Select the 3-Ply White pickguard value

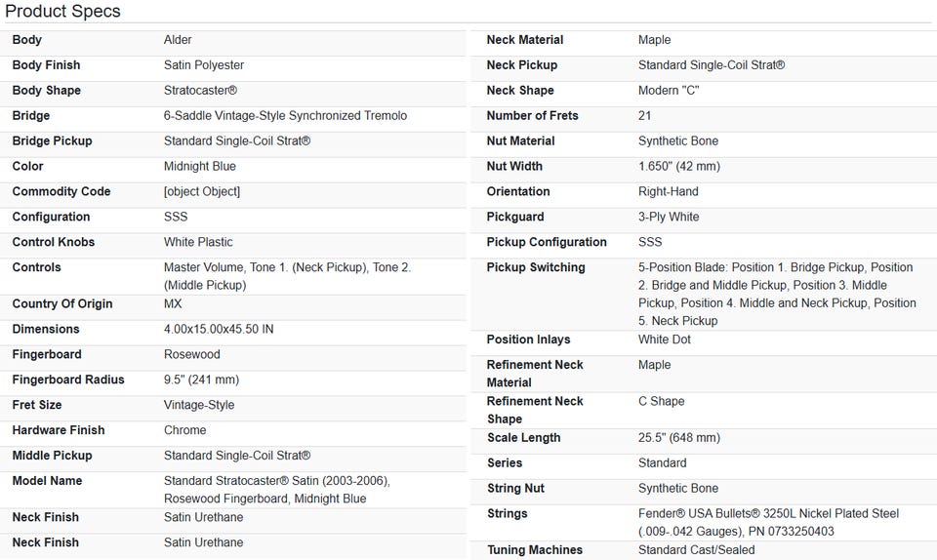coord(669,218)
